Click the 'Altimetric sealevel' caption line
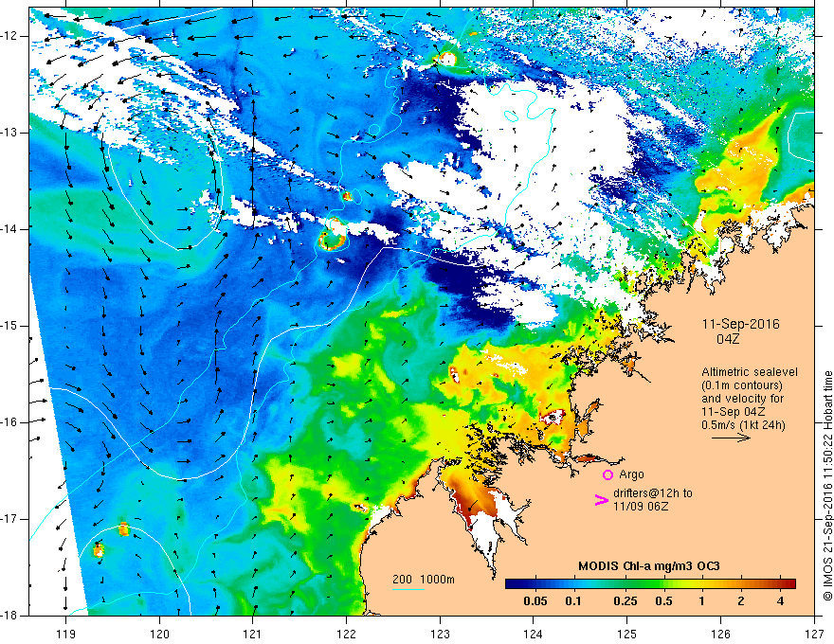 [750, 372]
